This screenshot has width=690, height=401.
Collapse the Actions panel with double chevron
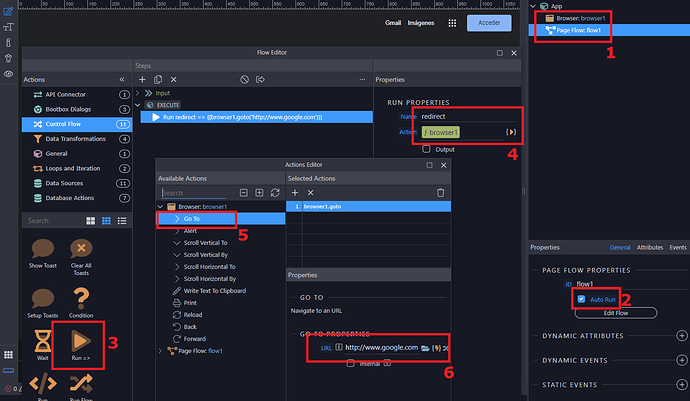(122, 80)
